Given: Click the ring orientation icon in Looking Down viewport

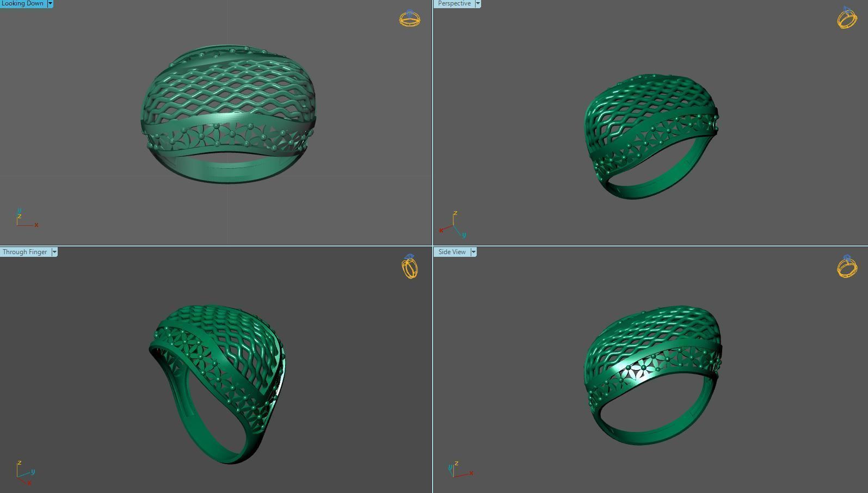Looking at the screenshot, I should 410,19.
